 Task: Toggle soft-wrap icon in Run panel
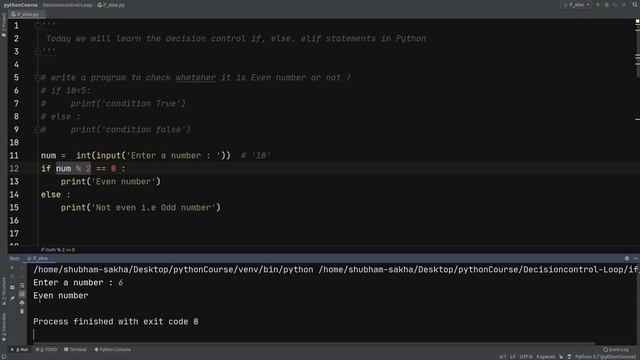(22, 285)
